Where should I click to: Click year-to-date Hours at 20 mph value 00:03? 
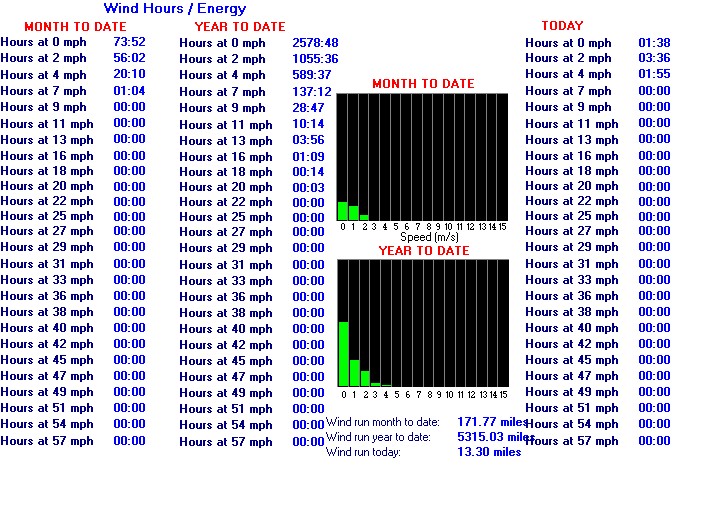point(308,188)
